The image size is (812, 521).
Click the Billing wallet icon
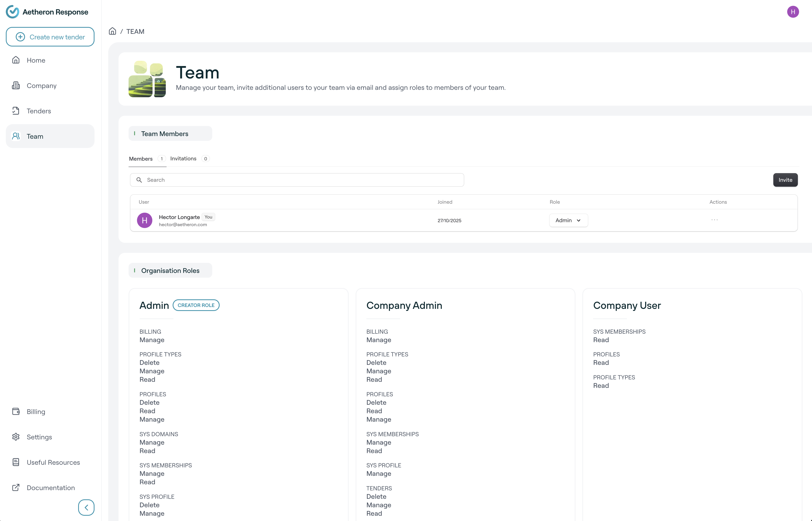(16, 411)
